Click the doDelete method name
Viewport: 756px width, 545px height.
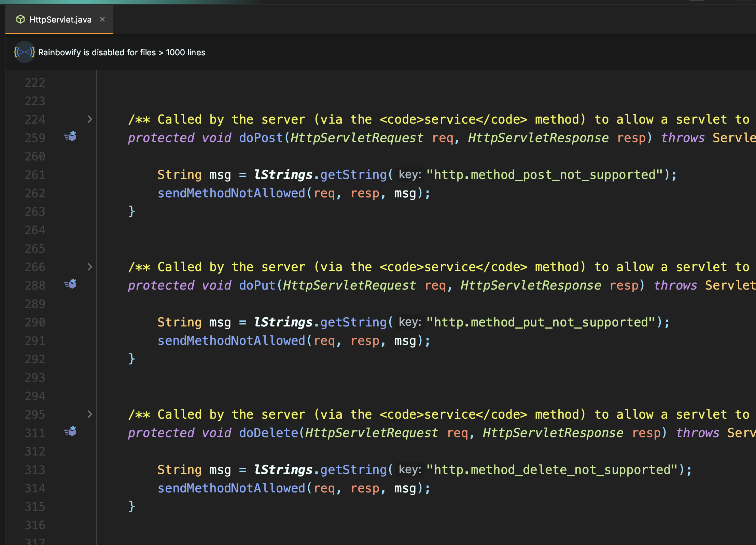tap(268, 433)
